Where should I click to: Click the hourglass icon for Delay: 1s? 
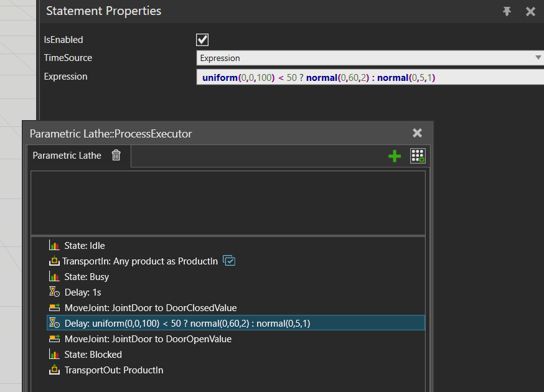[54, 292]
